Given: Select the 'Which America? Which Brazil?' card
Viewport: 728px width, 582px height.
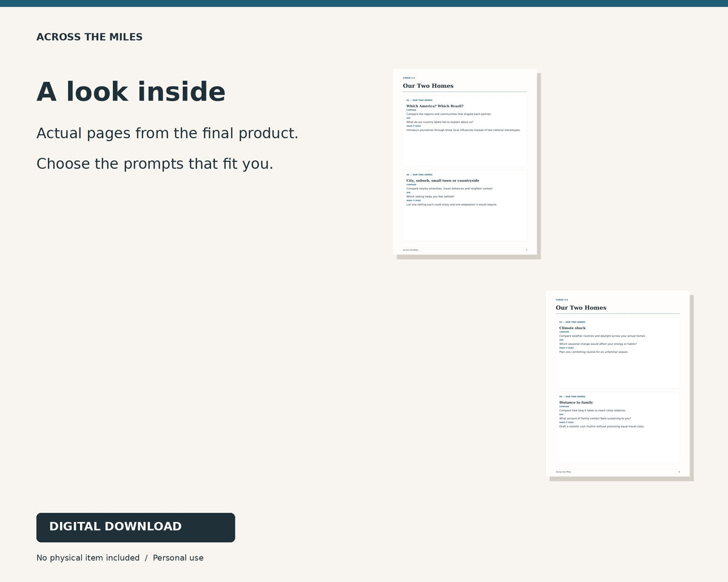Looking at the screenshot, I should tap(465, 131).
